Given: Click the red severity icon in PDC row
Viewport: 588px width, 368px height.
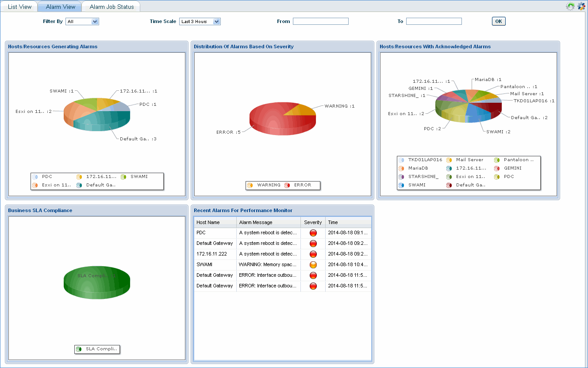Looking at the screenshot, I should [x=313, y=233].
